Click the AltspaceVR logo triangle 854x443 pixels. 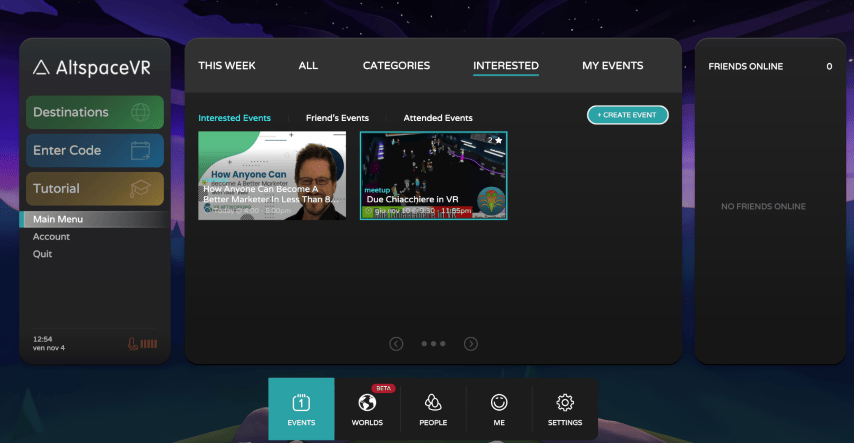41,68
